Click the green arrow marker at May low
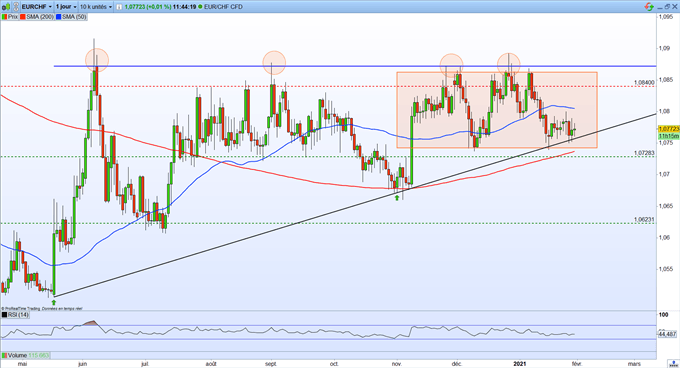Screen dimensions: 680x368 (54, 302)
